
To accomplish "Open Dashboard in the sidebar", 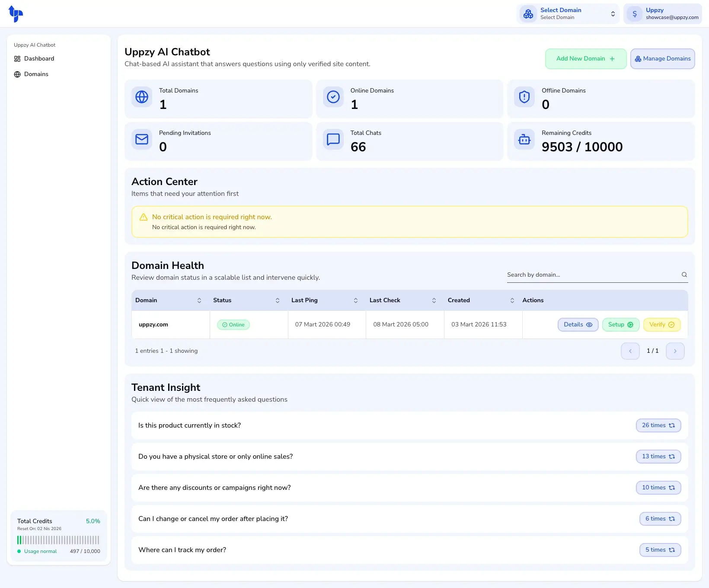I will (x=39, y=59).
